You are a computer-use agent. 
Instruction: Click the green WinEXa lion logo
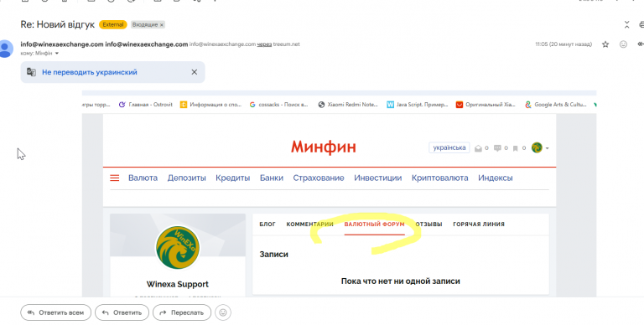pyautogui.click(x=178, y=247)
